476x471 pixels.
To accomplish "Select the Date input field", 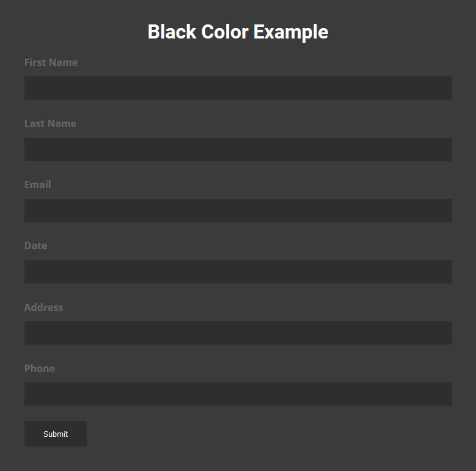I will (x=238, y=272).
